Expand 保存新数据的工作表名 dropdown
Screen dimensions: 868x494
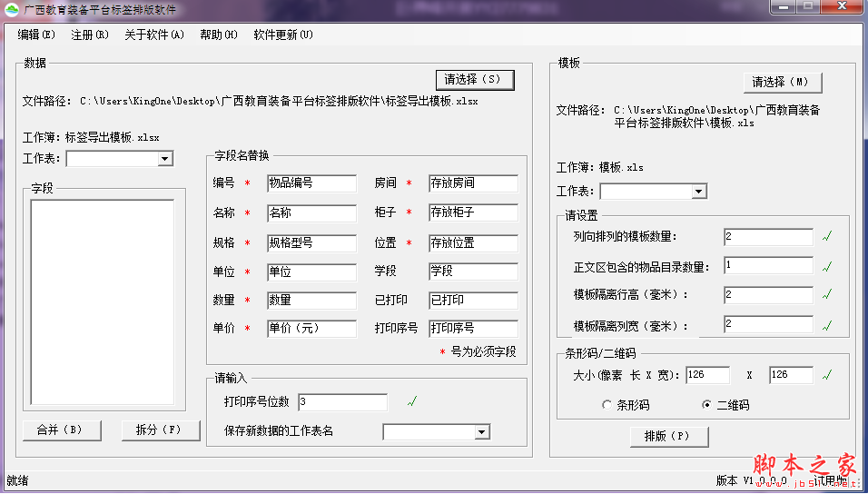pyautogui.click(x=481, y=432)
